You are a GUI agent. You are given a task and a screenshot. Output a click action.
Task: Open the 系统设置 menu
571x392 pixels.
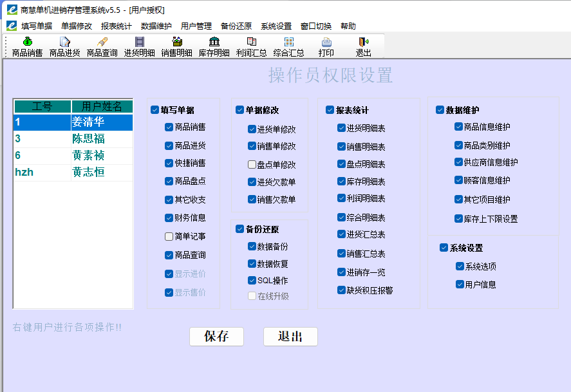(x=276, y=26)
